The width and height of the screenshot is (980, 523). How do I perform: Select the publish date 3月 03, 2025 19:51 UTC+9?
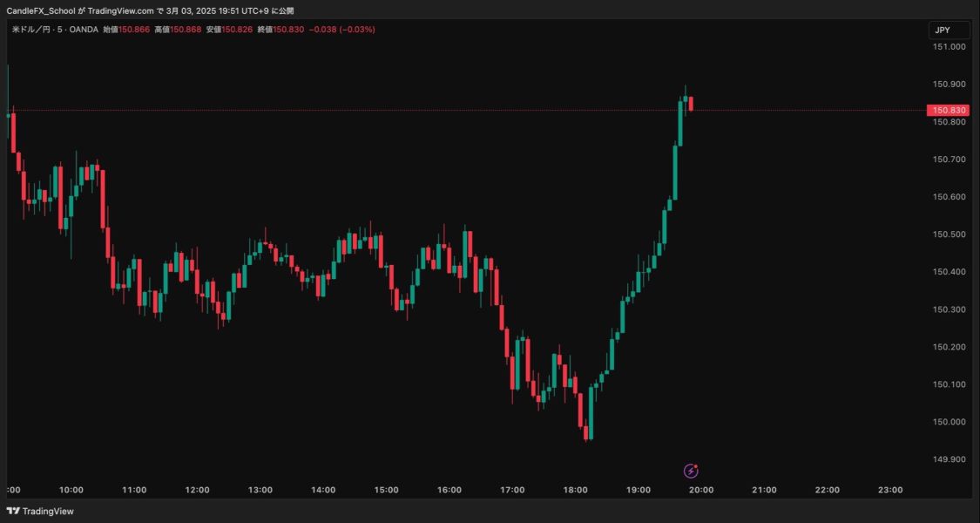click(x=216, y=10)
